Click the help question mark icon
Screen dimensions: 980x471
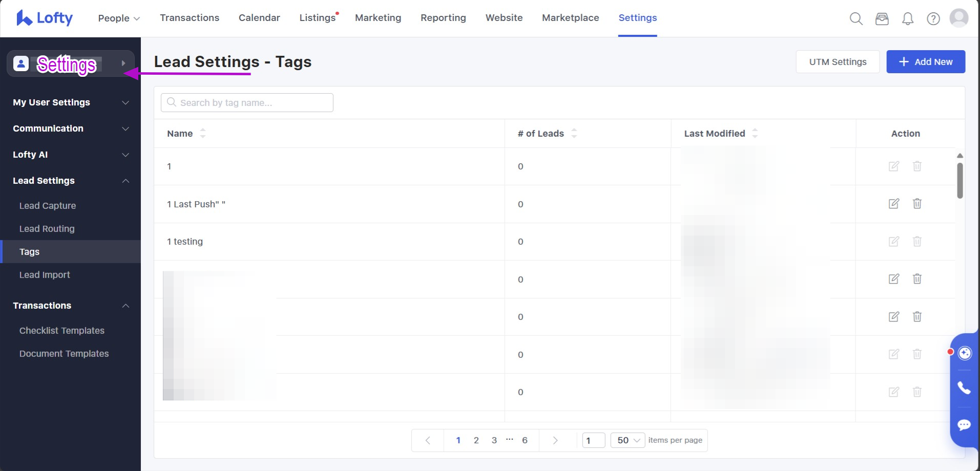click(933, 19)
